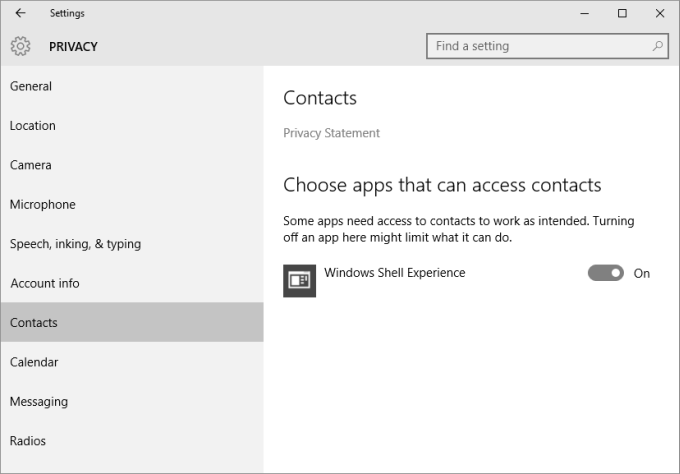Click the Windows Shell Experience app icon
Image resolution: width=680 pixels, height=474 pixels.
point(300,281)
